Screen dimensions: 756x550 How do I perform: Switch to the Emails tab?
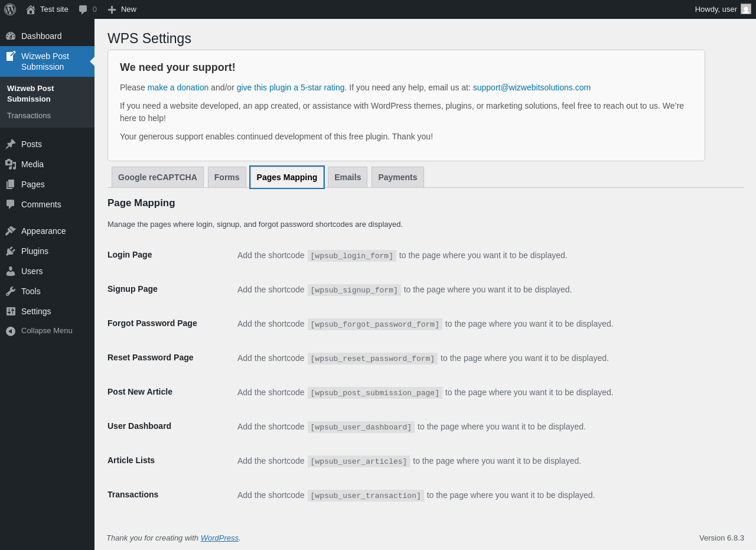tap(347, 177)
